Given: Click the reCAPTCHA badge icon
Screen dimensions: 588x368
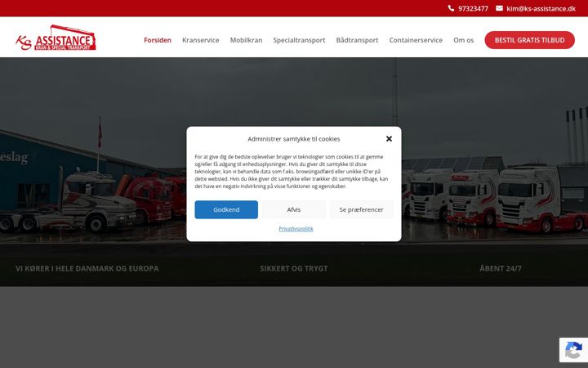Looking at the screenshot, I should (573, 350).
